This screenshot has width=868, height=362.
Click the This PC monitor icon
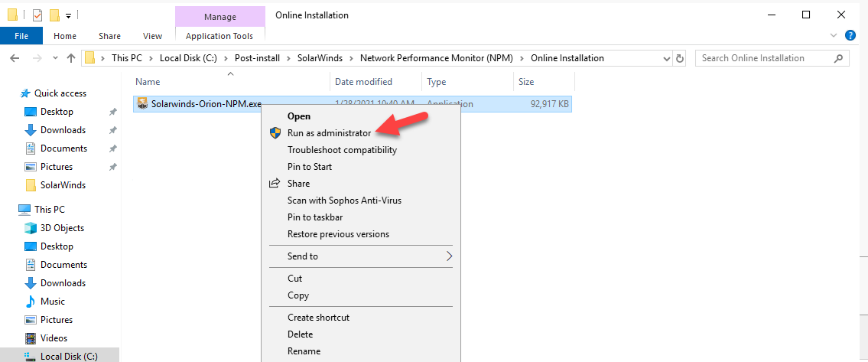pyautogui.click(x=24, y=210)
